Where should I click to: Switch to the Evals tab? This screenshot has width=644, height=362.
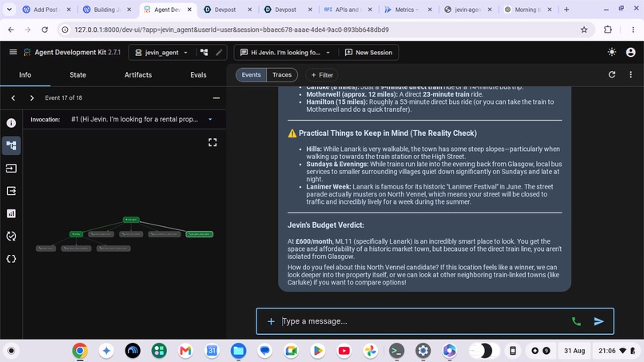(x=198, y=75)
